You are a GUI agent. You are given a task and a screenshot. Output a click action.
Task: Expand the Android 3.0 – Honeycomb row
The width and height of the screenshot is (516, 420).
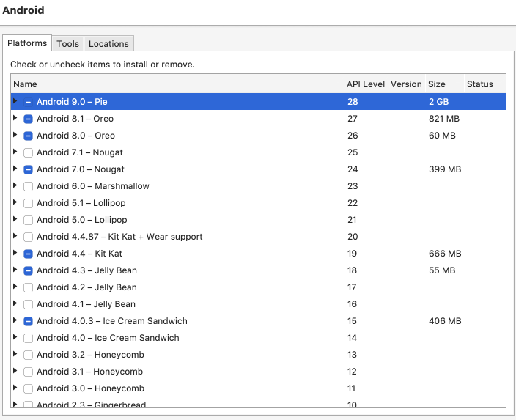[15, 387]
